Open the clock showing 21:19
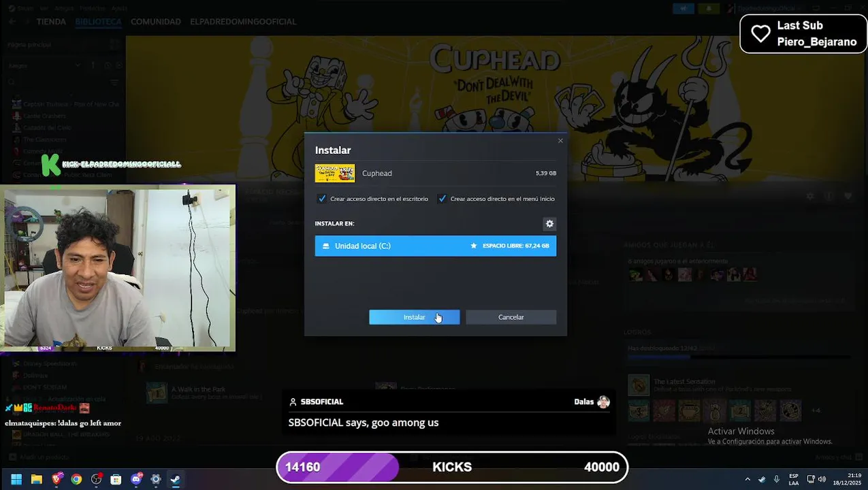This screenshot has width=868, height=490. click(847, 479)
